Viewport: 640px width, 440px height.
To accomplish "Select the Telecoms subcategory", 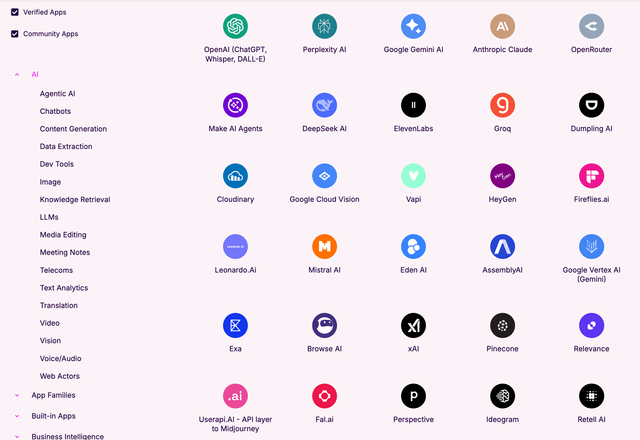I will 56,270.
